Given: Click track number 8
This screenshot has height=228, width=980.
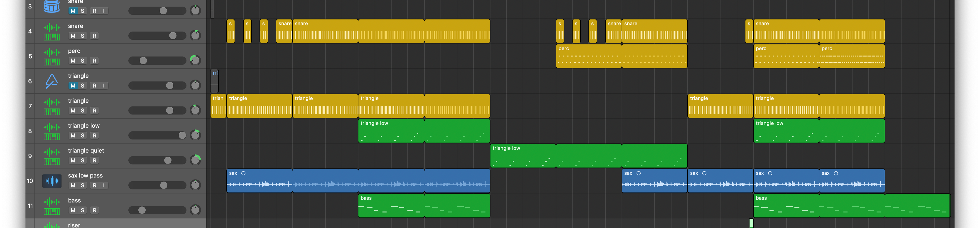Looking at the screenshot, I should [x=30, y=131].
